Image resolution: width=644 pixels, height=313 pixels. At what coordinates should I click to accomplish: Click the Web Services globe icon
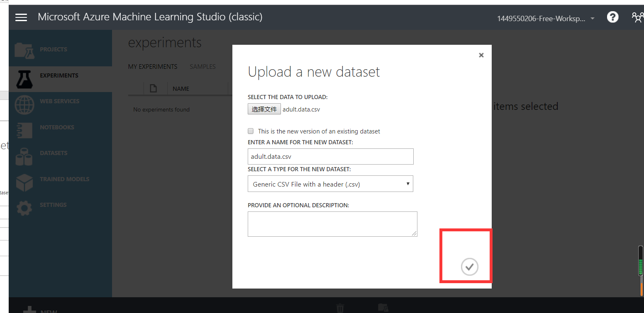click(24, 104)
